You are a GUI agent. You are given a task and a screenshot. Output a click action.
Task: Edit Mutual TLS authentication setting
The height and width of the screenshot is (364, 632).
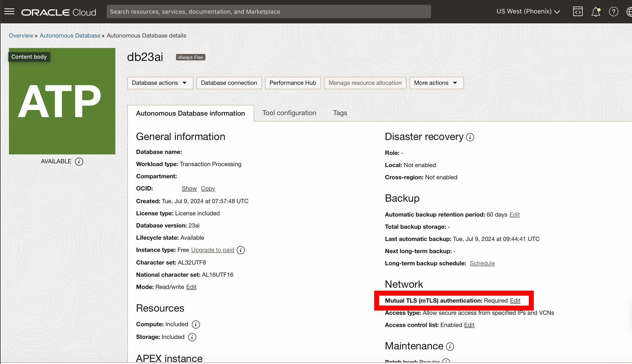point(515,301)
